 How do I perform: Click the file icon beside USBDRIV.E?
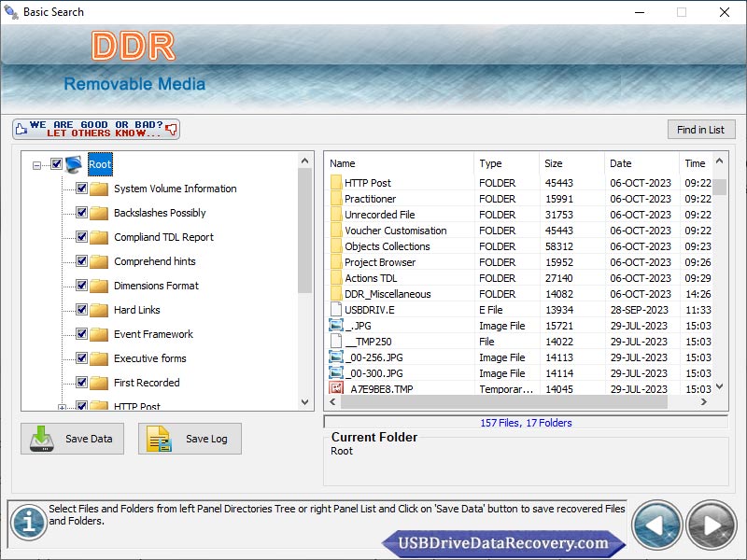[336, 310]
